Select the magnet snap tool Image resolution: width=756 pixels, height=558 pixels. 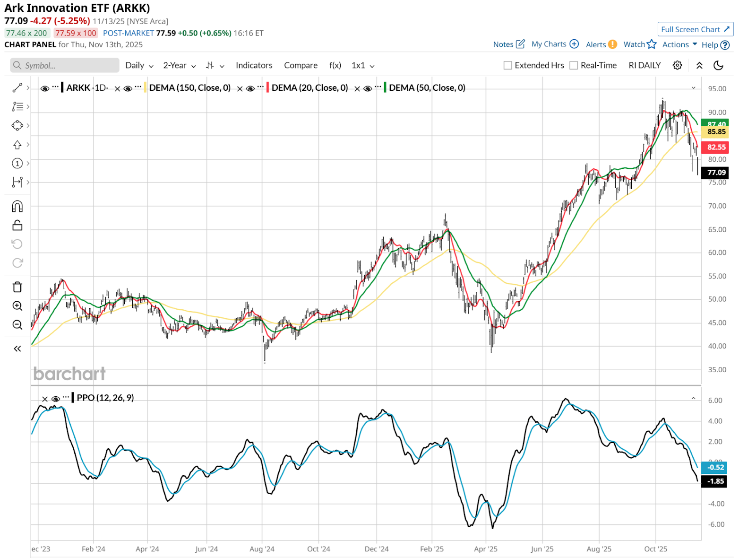(x=17, y=207)
